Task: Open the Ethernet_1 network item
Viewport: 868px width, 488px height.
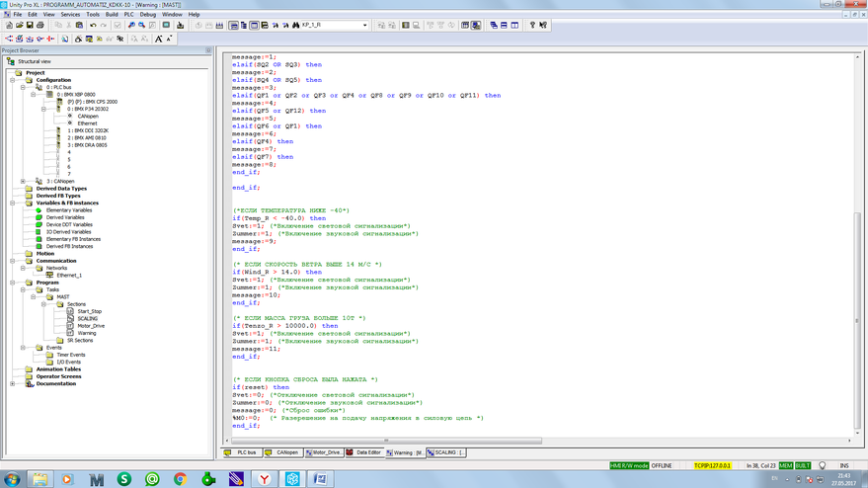Action: [x=68, y=276]
